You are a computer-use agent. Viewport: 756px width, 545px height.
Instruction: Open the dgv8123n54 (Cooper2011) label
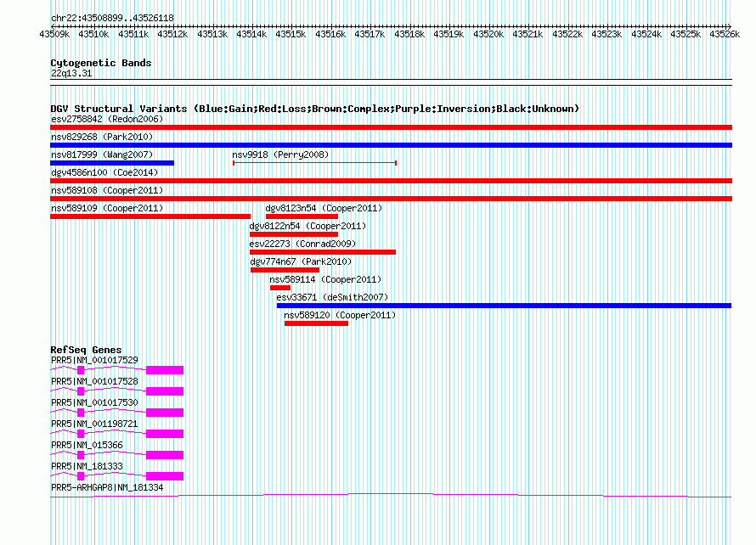click(324, 208)
